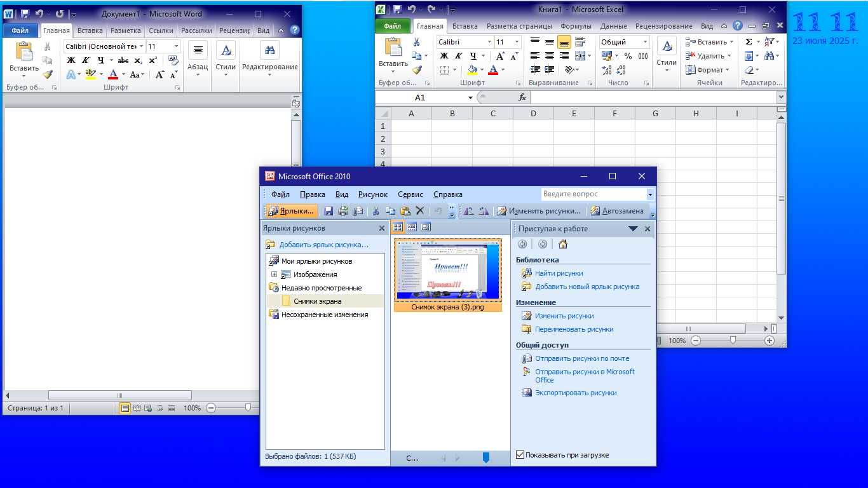Click the Save icon in Picture Manager toolbar
Viewport: 868px width, 488px height.
coord(329,211)
